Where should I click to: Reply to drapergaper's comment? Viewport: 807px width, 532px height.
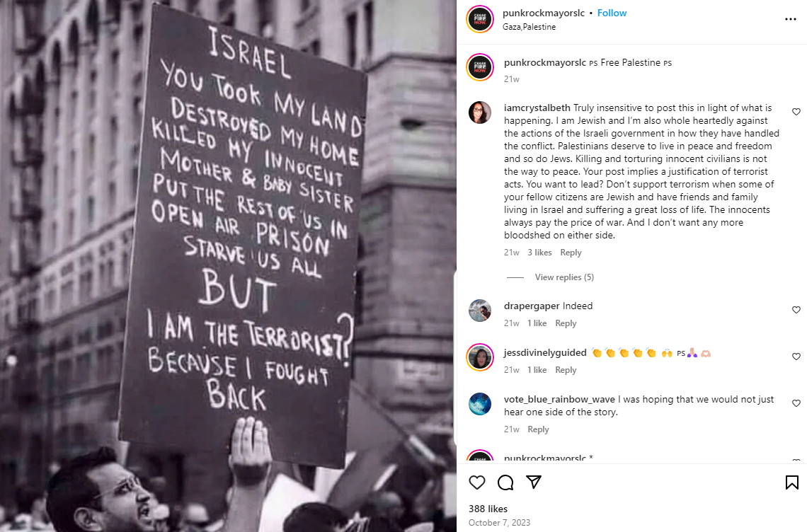566,323
